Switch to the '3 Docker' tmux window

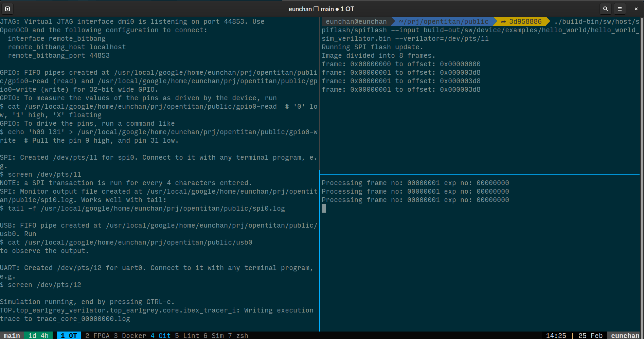pyautogui.click(x=129, y=336)
